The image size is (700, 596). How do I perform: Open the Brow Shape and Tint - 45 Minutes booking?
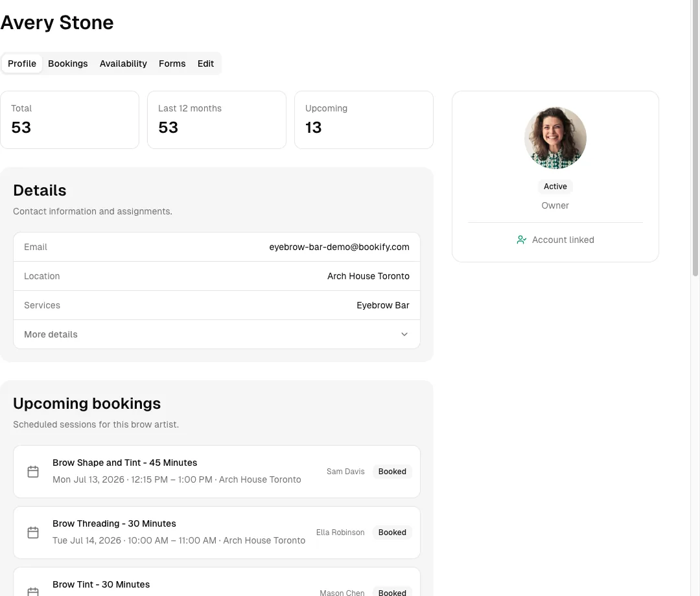pos(216,472)
